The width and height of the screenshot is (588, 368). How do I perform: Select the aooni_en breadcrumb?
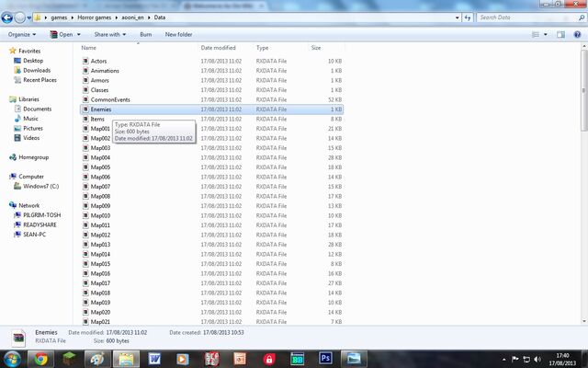coord(132,17)
